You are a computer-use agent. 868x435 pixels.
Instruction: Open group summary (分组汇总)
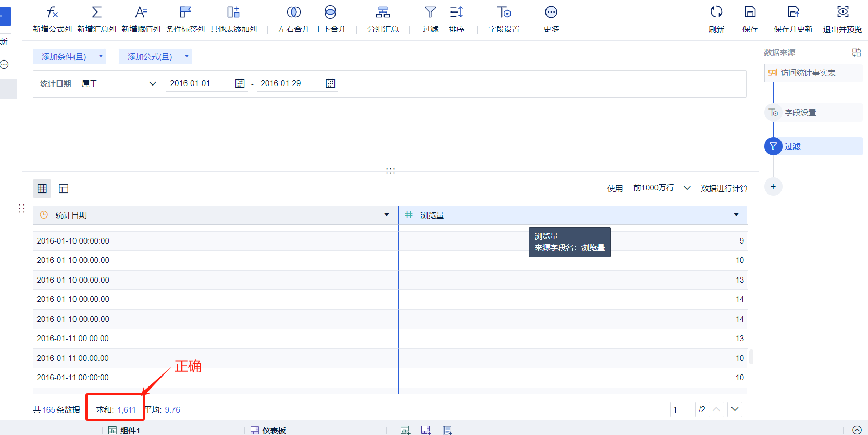383,19
